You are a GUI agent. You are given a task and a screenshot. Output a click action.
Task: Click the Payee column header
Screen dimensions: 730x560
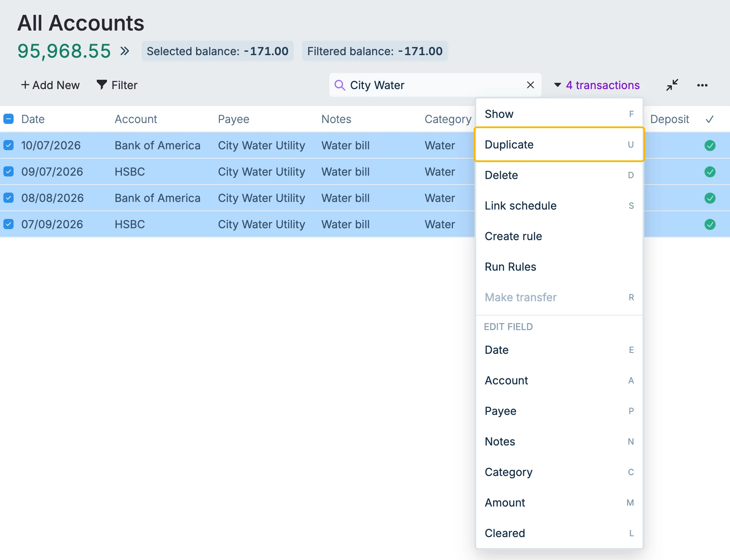click(233, 119)
